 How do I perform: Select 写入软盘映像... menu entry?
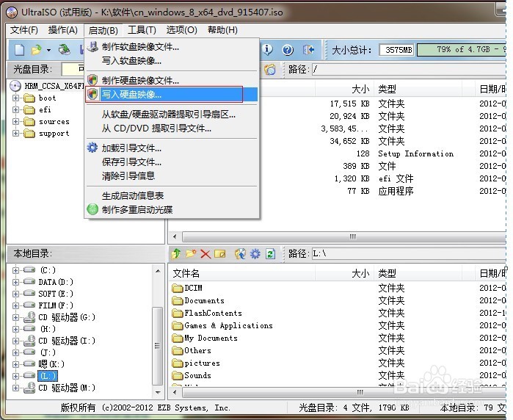172,61
